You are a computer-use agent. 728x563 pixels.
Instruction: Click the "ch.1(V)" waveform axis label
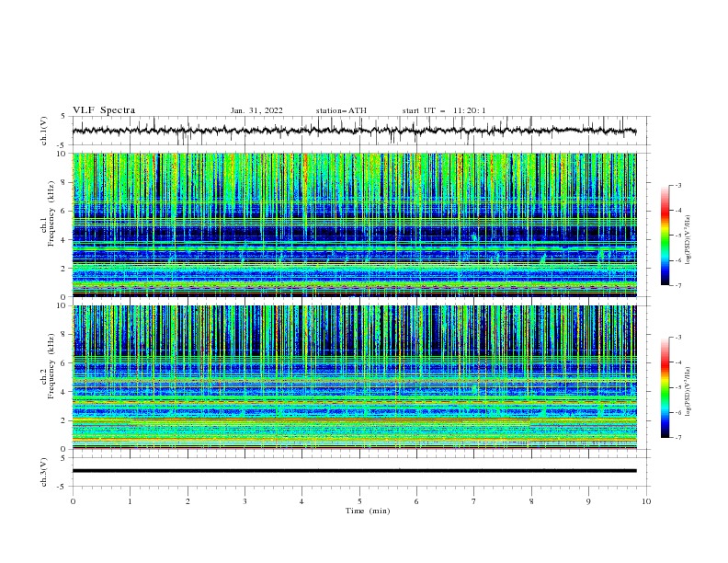point(44,131)
